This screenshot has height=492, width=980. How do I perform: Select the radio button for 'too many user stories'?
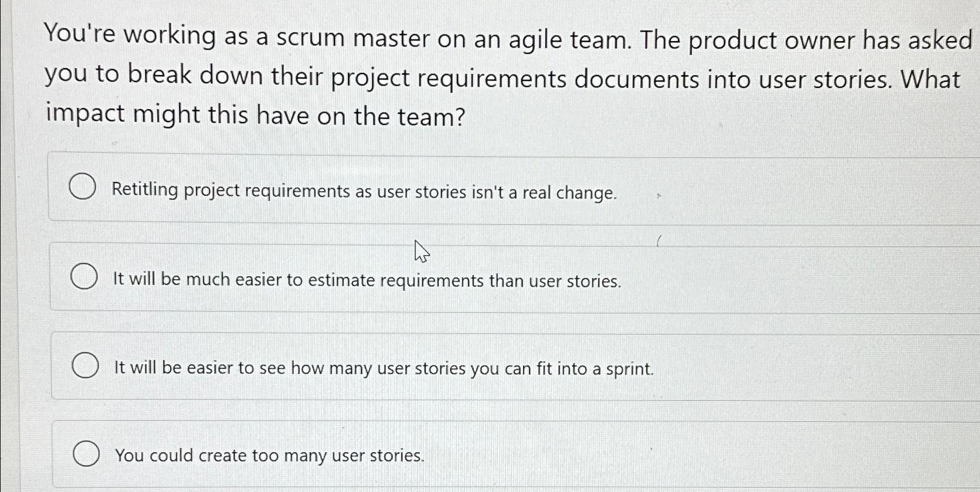point(87,453)
